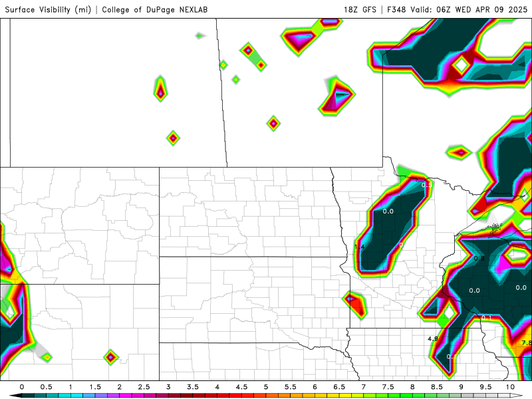532x399 pixels.
Task: Click the '5.5' label on color scale
Action: (291, 387)
